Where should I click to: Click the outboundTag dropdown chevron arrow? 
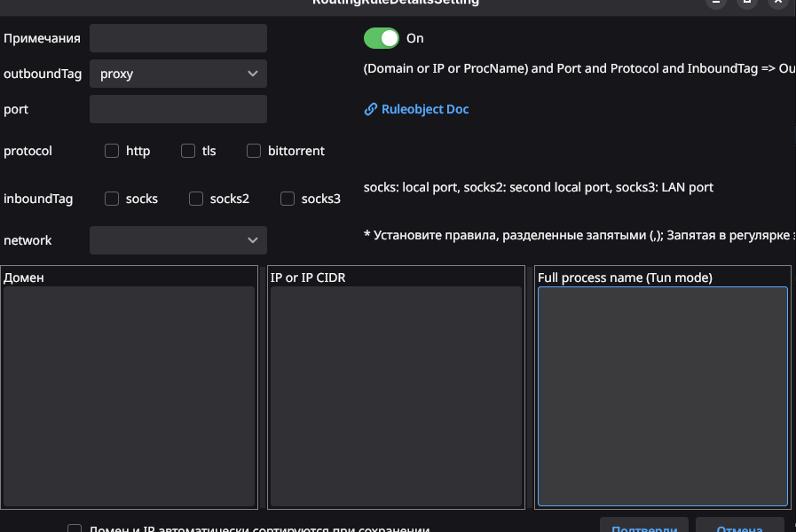[x=253, y=74]
